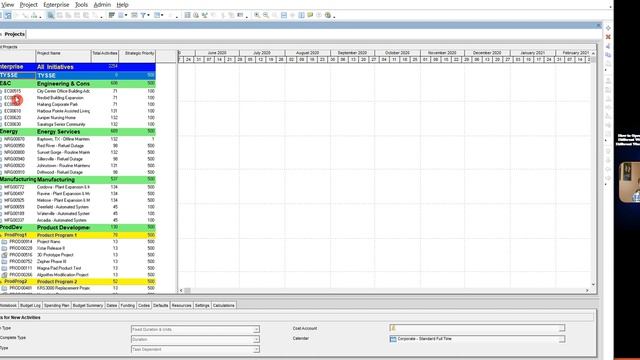The image size is (640, 360).
Task: Switch to the Resources tab
Action: coord(182,305)
